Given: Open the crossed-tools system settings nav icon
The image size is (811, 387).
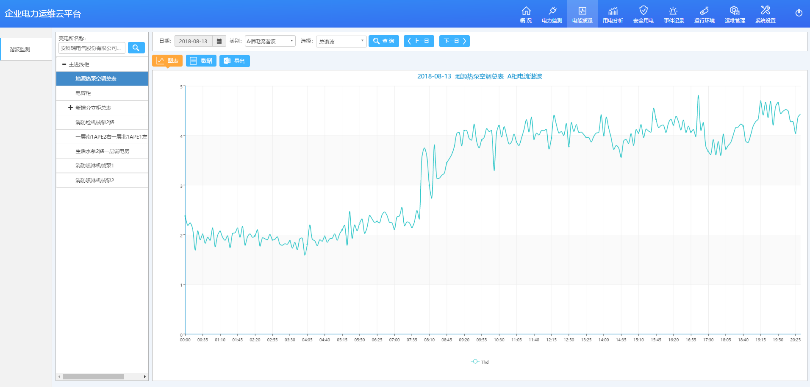Looking at the screenshot, I should click(765, 14).
